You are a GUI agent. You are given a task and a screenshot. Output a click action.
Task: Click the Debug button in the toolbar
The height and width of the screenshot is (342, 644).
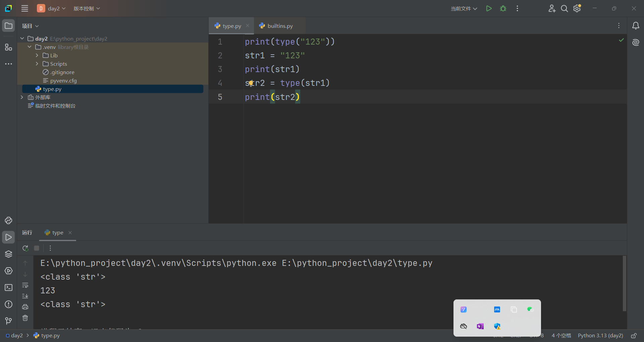pos(503,8)
